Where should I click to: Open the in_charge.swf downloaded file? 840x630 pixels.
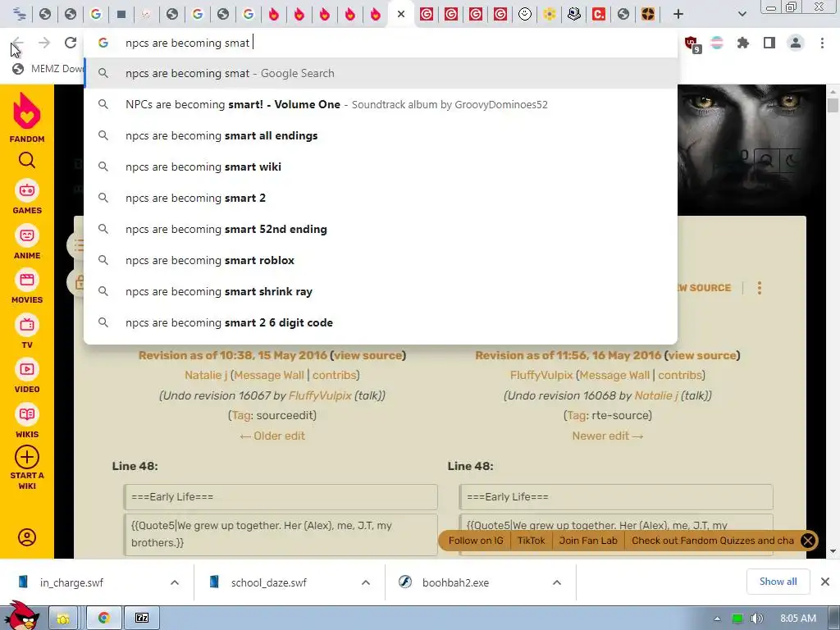[71, 582]
